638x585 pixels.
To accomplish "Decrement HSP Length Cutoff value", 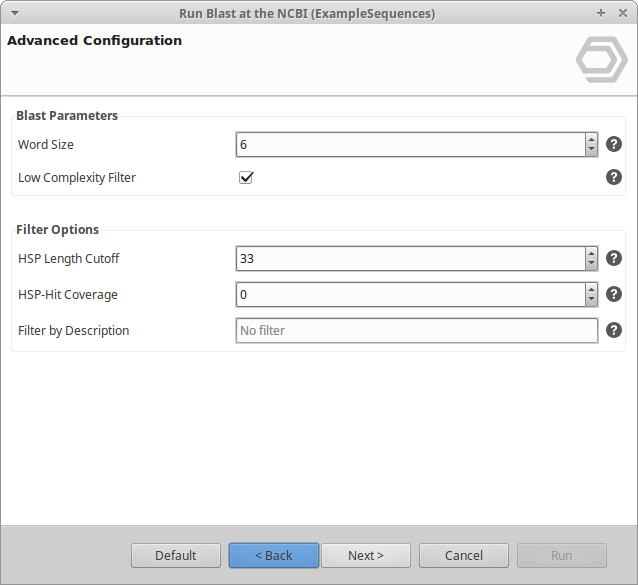I will click(x=591, y=264).
